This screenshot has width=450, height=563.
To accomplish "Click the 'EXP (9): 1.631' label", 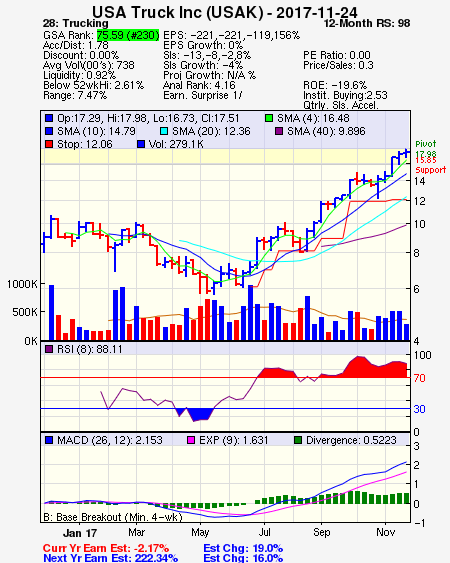I will (x=233, y=440).
